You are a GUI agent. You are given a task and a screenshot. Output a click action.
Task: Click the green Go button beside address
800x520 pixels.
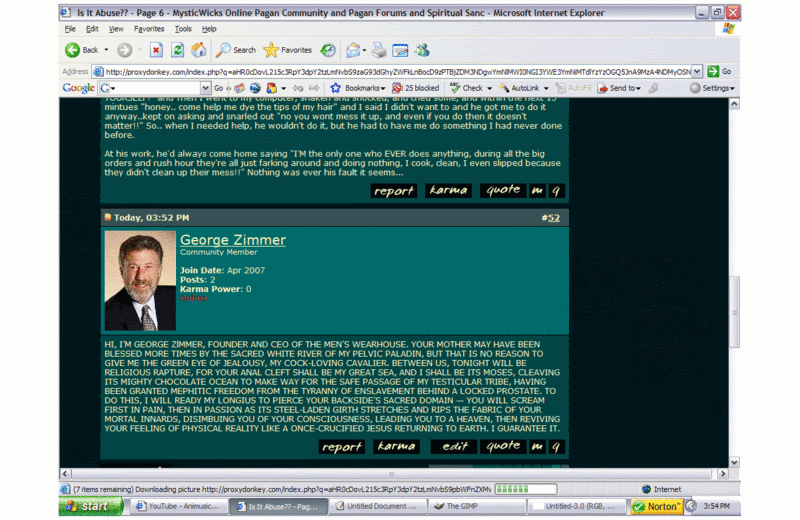click(x=720, y=72)
